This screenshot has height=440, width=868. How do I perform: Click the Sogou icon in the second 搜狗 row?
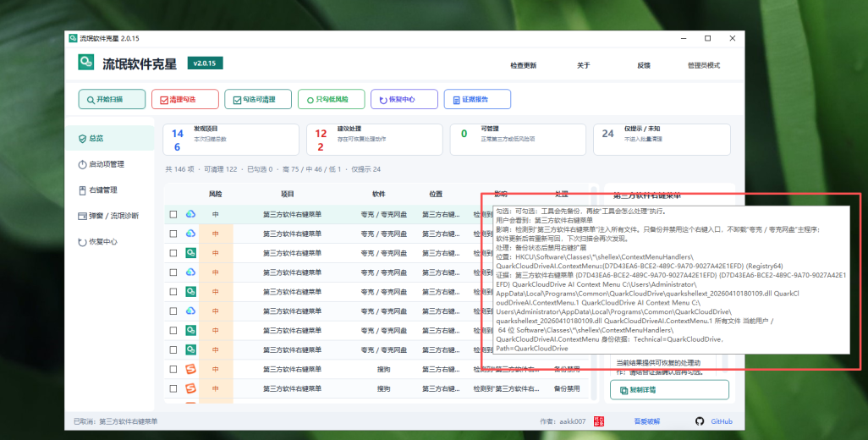(x=190, y=388)
